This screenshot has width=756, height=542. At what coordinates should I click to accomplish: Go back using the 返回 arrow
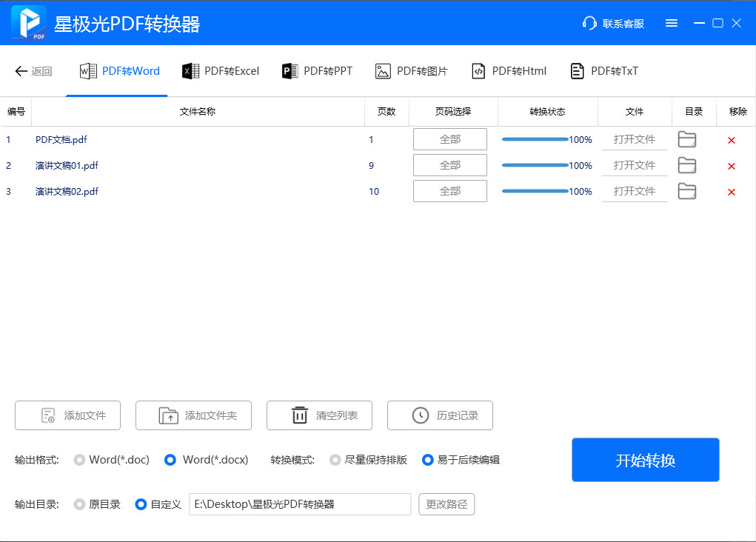click(x=33, y=70)
